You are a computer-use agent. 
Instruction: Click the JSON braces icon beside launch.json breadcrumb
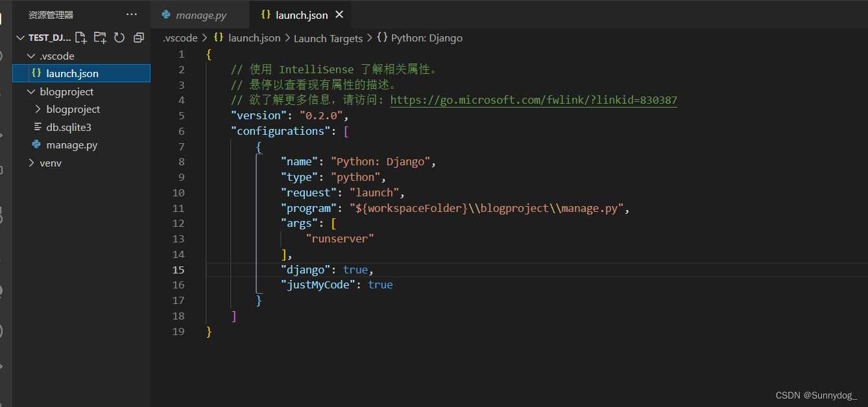217,38
